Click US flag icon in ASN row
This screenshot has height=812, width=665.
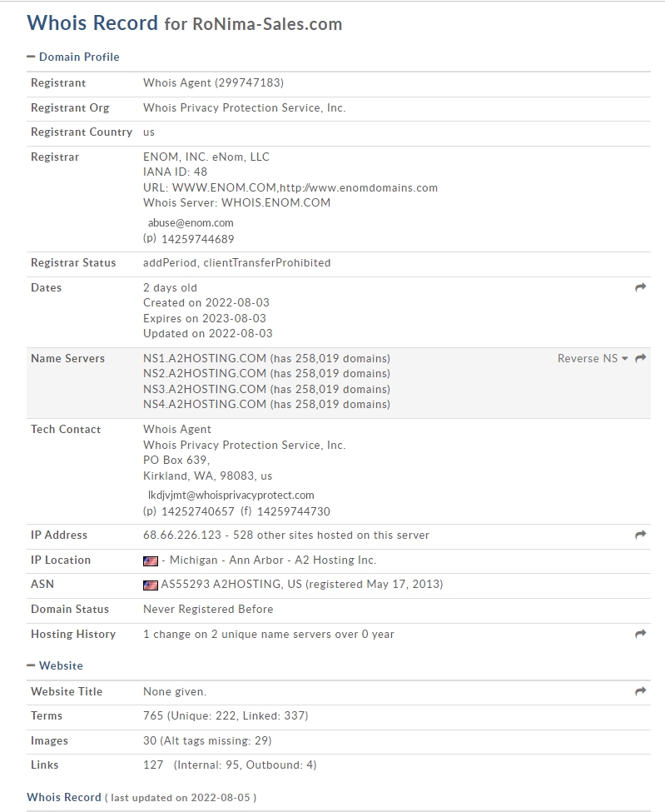point(150,585)
